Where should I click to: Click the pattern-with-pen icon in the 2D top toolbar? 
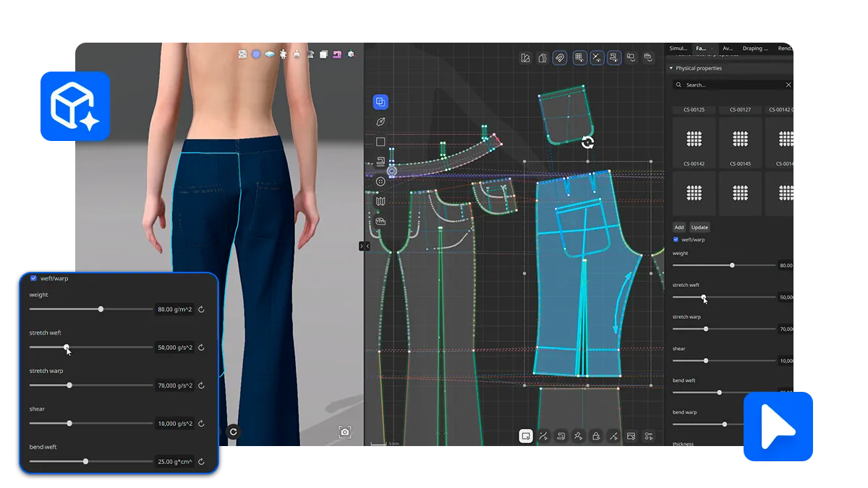point(526,58)
